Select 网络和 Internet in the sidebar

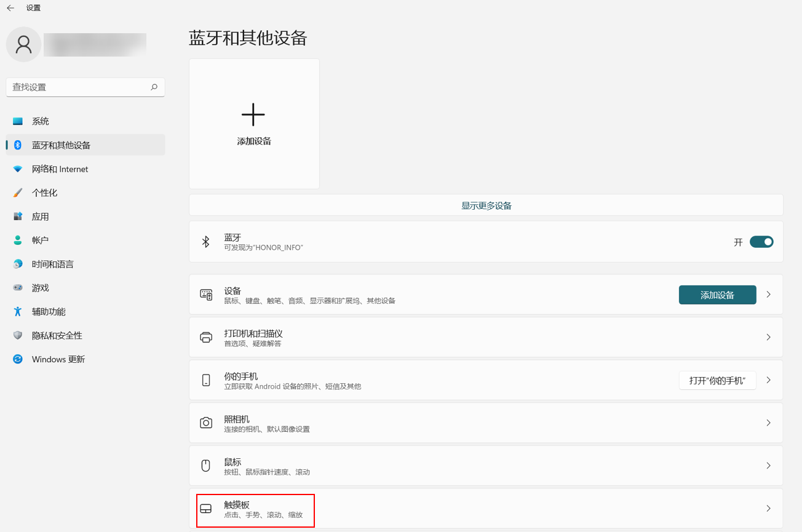coord(60,169)
